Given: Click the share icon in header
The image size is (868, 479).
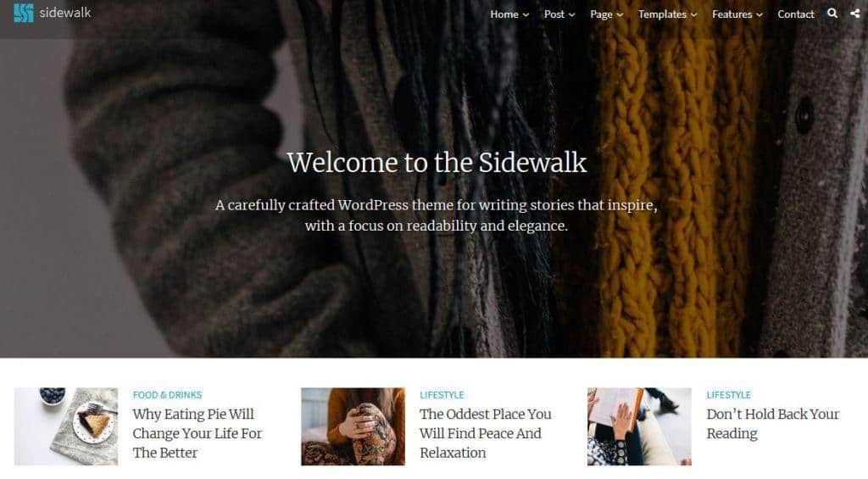Looking at the screenshot, I should [855, 14].
